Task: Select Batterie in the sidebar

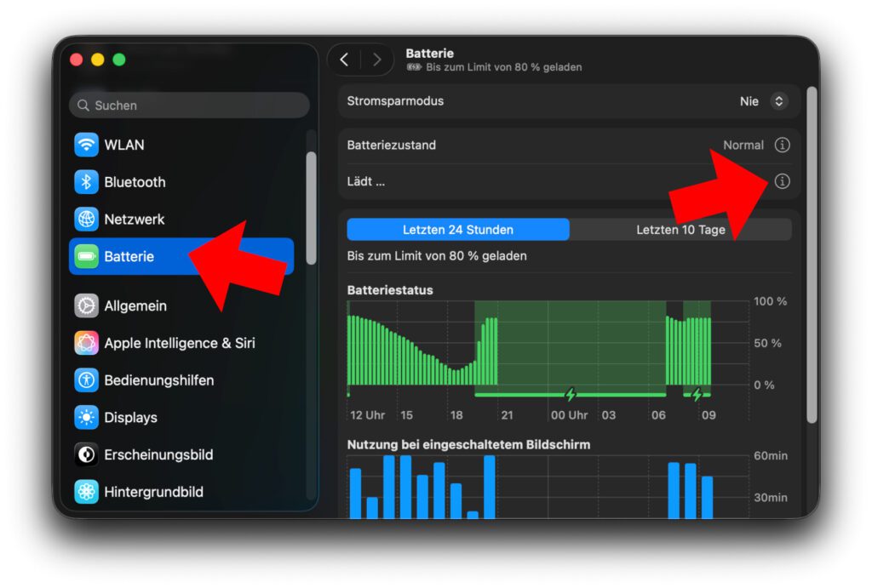Action: [181, 256]
